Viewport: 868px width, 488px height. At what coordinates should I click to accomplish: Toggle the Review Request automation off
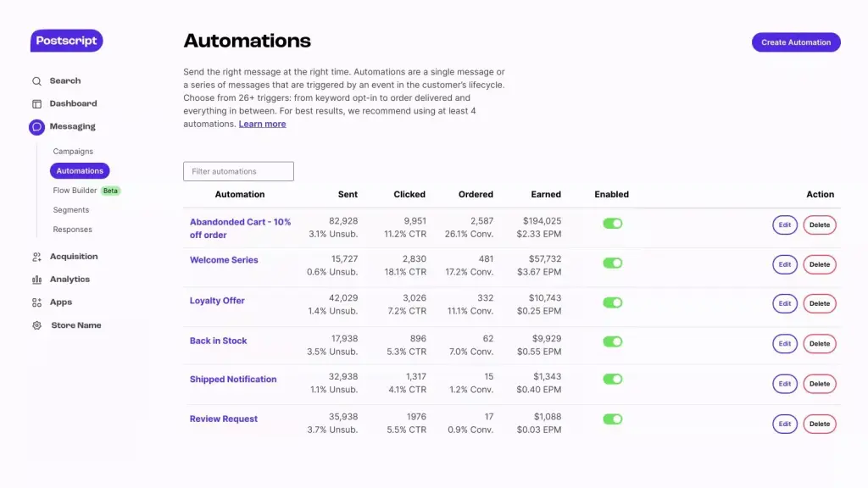(x=612, y=419)
